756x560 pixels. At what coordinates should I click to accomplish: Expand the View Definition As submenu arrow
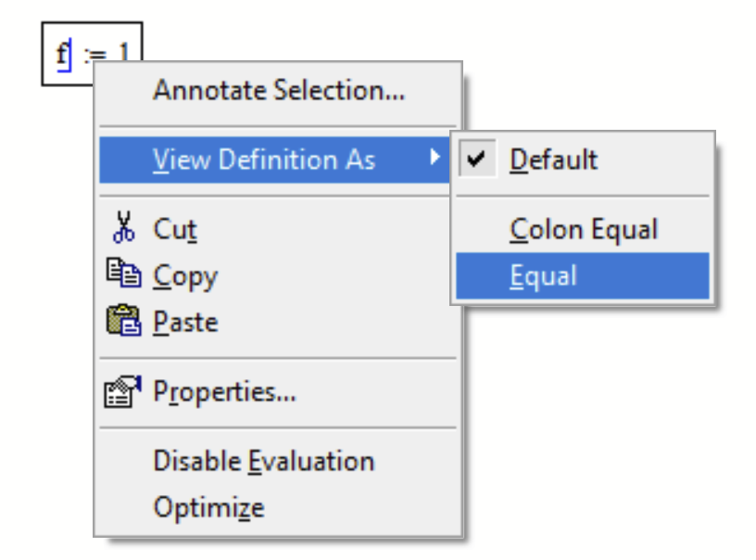tap(435, 159)
